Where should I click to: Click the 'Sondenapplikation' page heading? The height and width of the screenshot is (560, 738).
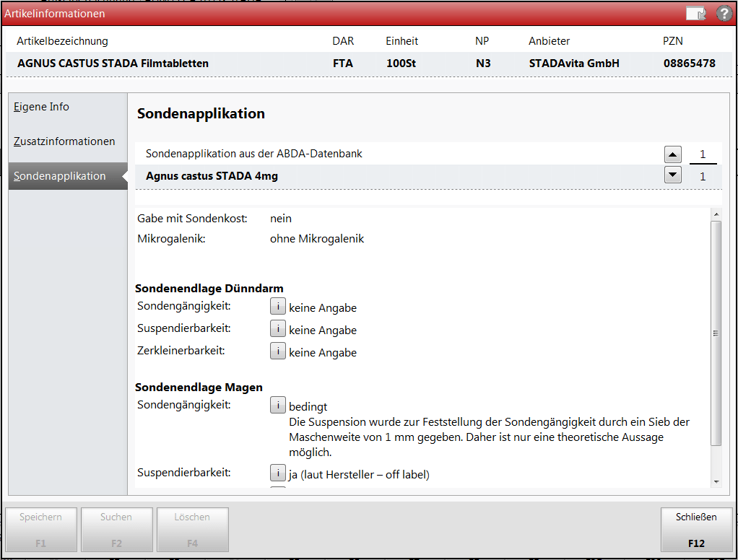[x=201, y=114]
